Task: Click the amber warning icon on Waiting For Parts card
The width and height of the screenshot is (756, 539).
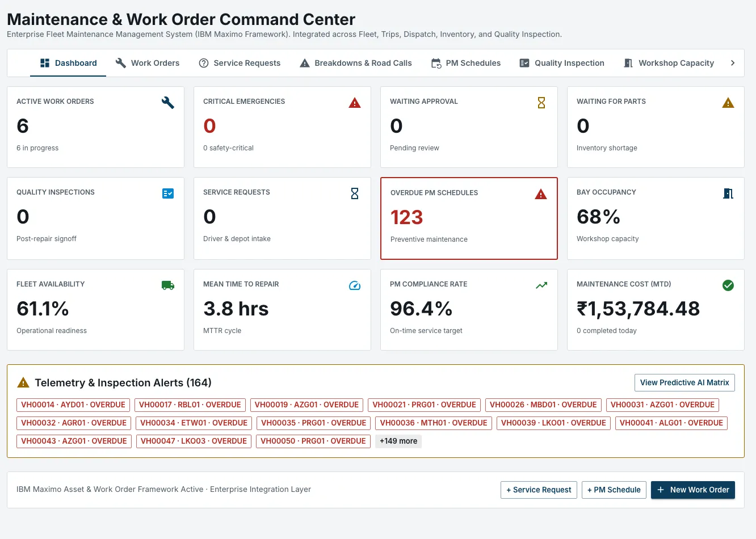Action: (728, 103)
